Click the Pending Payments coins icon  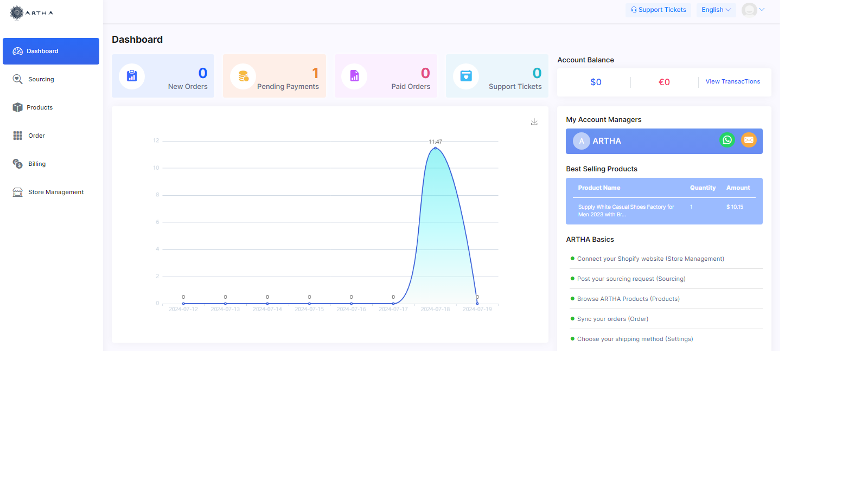(243, 76)
